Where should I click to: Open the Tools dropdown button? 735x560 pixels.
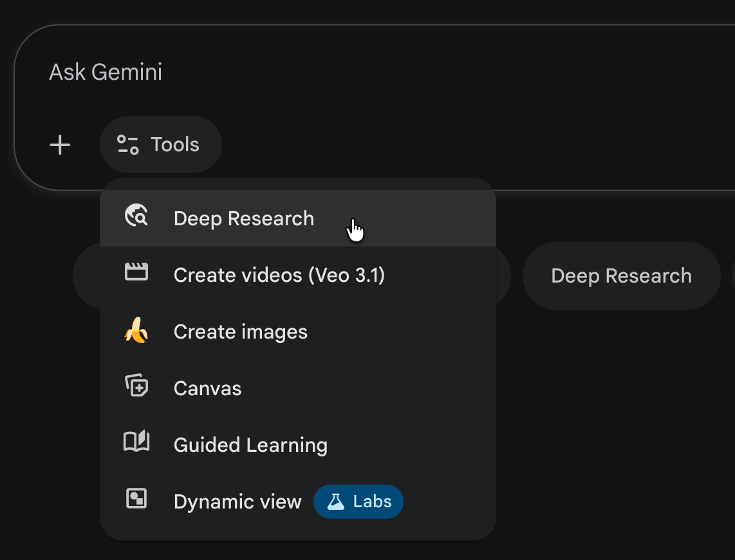[x=161, y=145]
